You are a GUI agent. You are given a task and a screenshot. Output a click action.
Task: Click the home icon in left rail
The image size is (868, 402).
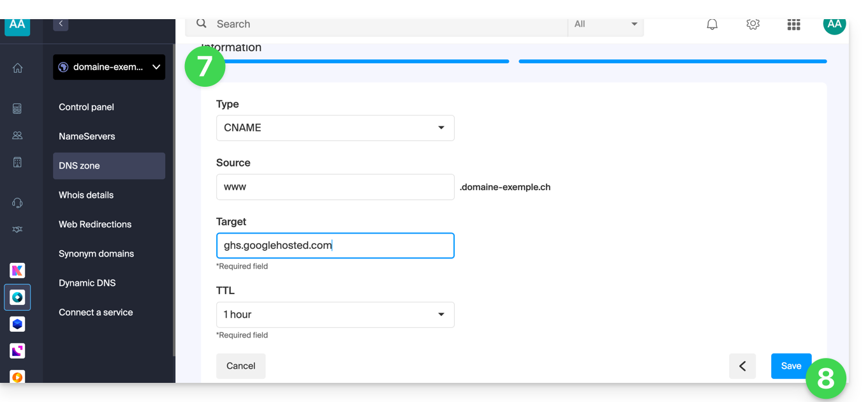17,68
